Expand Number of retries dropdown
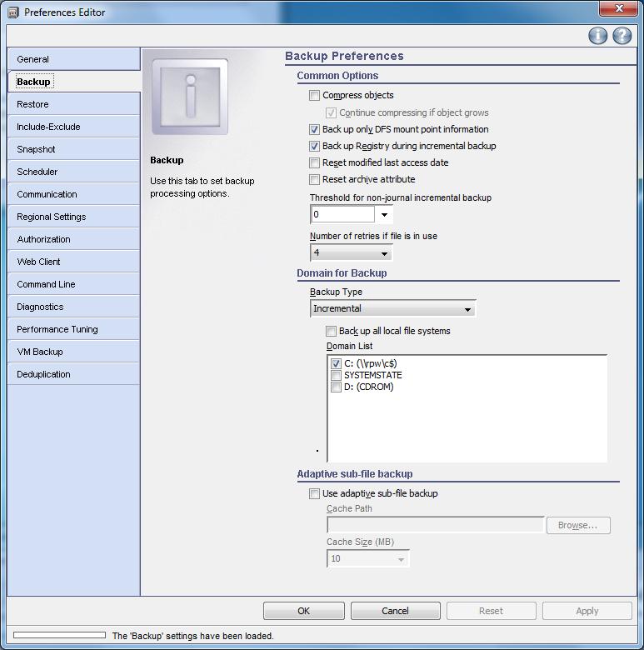Screen dimensions: 644x650 coord(384,253)
